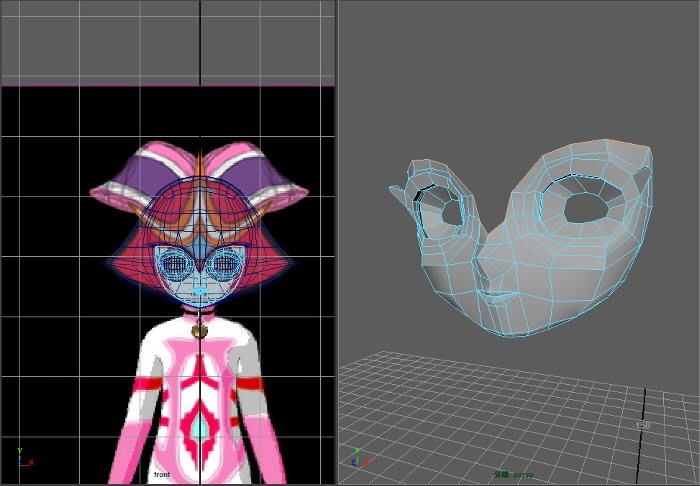
Task: Click the right eye hole of the face mesh
Action: (x=586, y=208)
